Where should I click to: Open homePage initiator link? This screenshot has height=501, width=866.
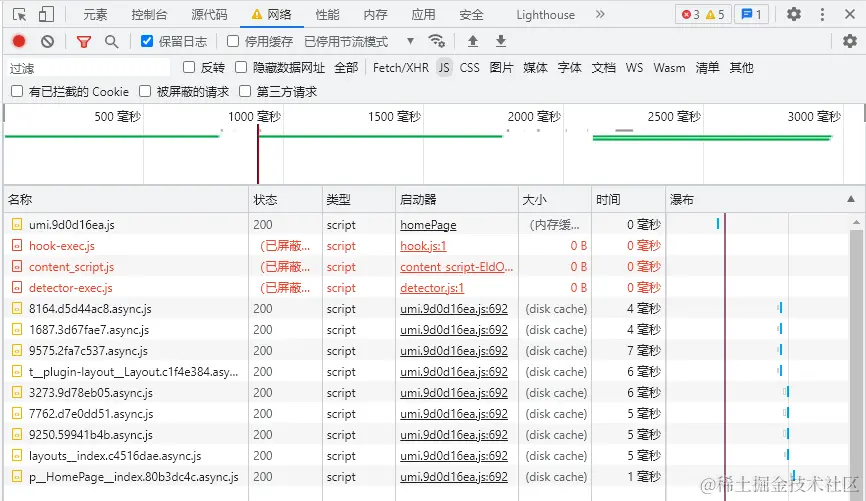(428, 225)
